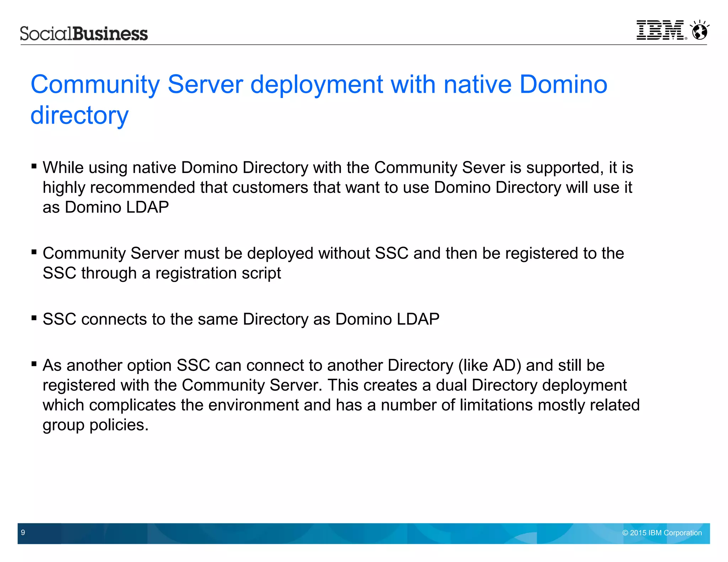Click the Smarter Planet globe icon
Image resolution: width=728 pixels, height=562 pixels.
tap(700, 30)
